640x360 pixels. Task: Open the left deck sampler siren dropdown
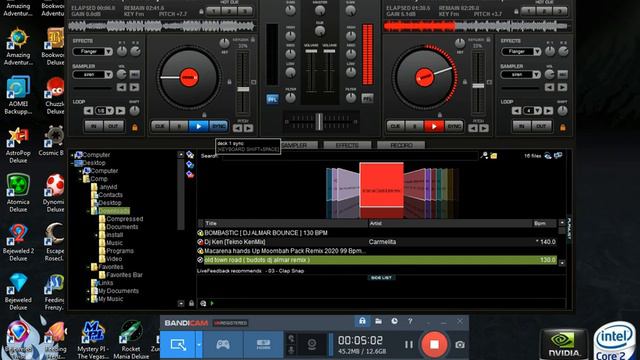108,75
